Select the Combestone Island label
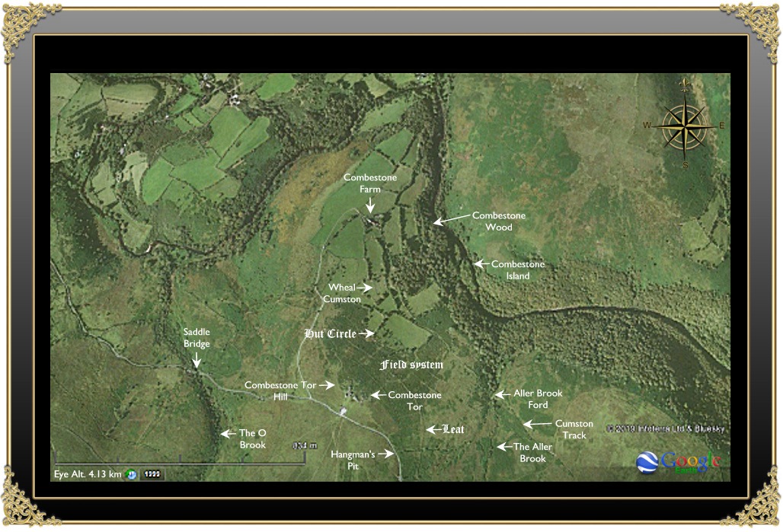Viewport: 783px width, 532px height. point(518,270)
